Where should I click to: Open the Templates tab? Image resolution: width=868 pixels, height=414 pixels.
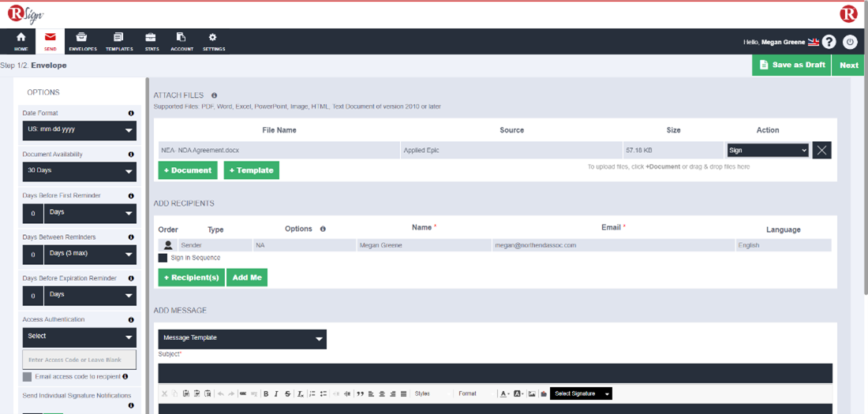click(x=118, y=42)
